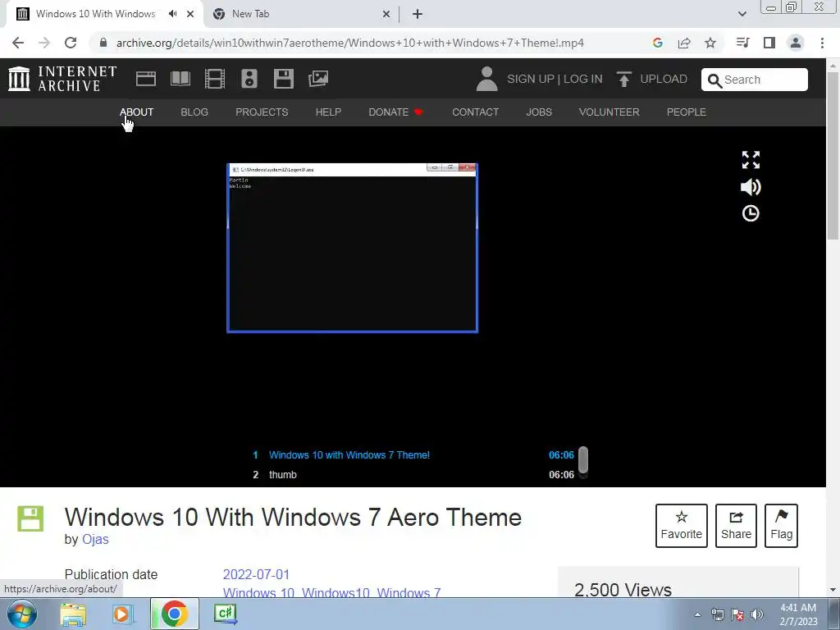This screenshot has height=630, width=840.
Task: Click the Internet Archive Search field
Action: [755, 80]
